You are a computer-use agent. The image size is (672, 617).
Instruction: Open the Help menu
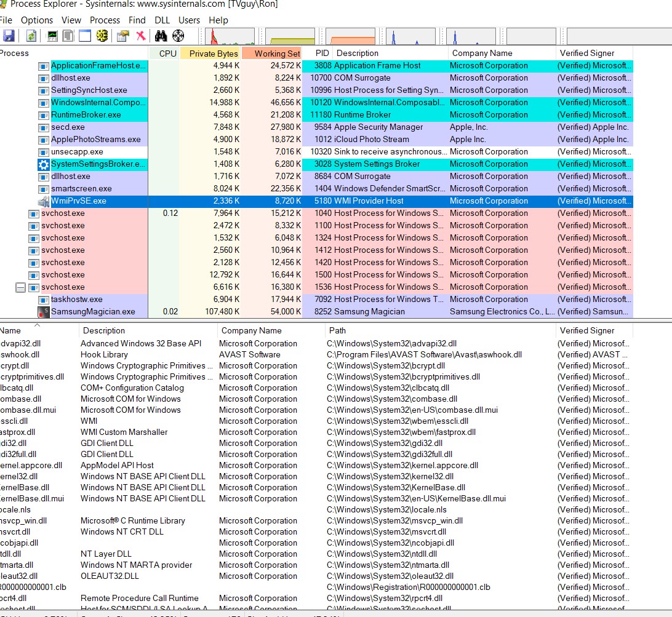click(218, 20)
